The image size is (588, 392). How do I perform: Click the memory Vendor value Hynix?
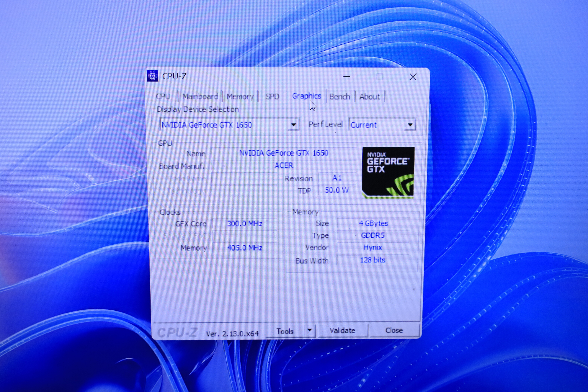(x=373, y=248)
